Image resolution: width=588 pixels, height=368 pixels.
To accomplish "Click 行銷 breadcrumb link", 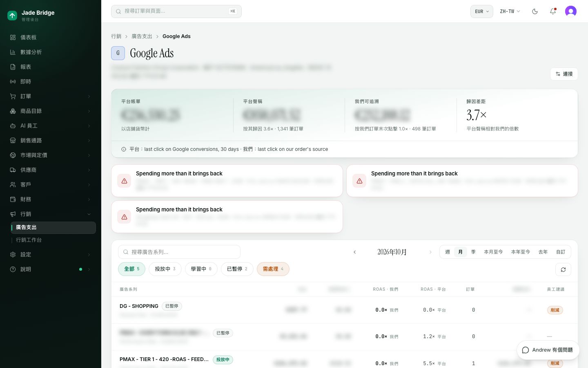I will pos(116,36).
